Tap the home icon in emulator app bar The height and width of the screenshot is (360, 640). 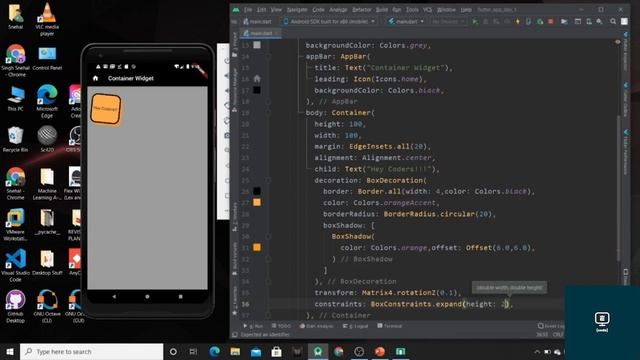coord(96,78)
